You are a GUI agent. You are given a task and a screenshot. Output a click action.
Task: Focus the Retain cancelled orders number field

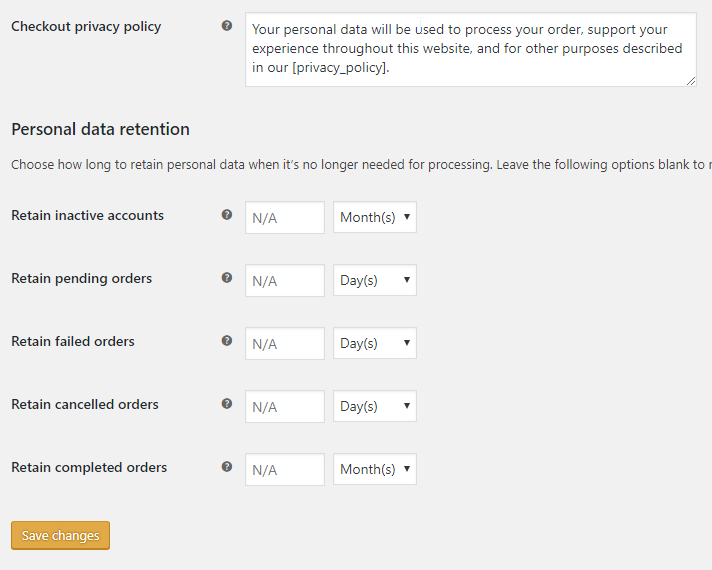click(x=285, y=406)
